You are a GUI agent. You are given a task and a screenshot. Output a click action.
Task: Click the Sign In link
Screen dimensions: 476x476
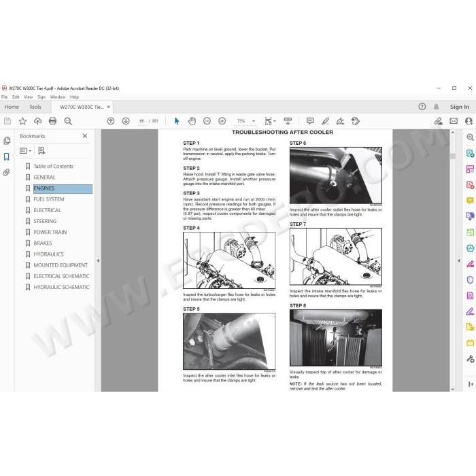click(459, 107)
